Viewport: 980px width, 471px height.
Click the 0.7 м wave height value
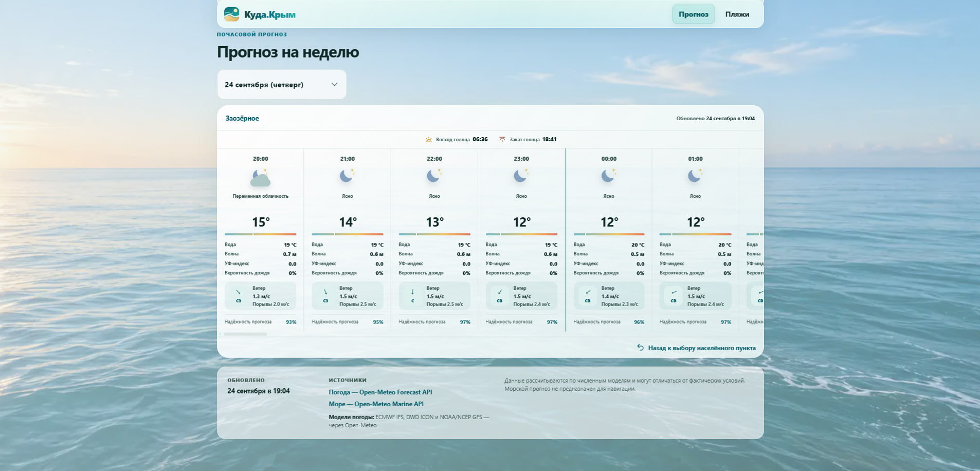tap(289, 254)
